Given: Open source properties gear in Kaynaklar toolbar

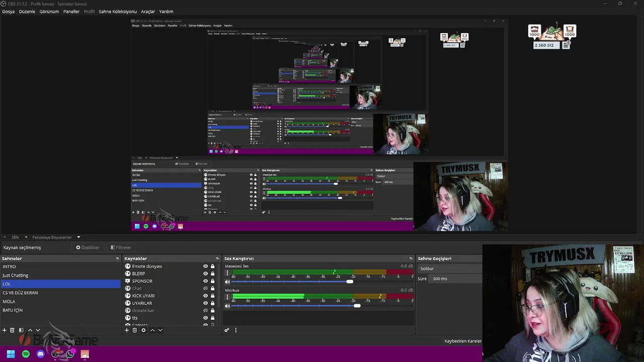Looking at the screenshot, I should pyautogui.click(x=143, y=330).
